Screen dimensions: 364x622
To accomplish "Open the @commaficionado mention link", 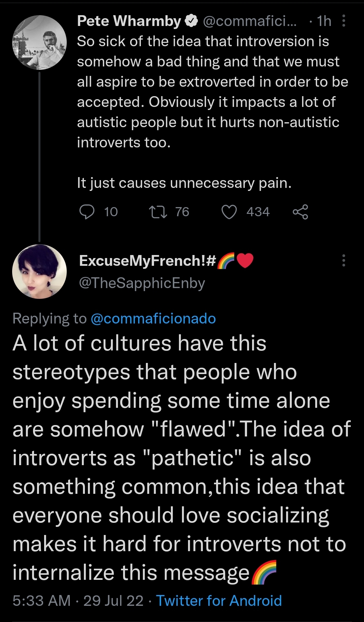I will point(153,319).
